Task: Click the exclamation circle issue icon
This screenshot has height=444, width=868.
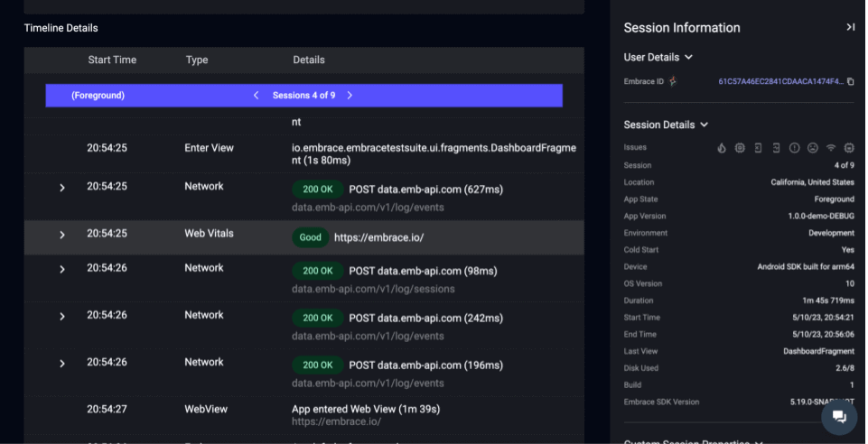Action: point(794,148)
